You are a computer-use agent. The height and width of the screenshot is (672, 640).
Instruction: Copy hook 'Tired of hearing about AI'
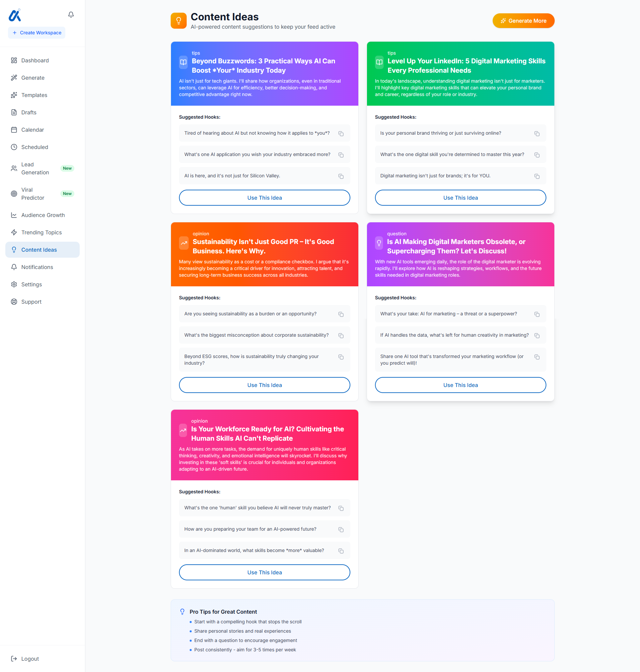341,134
